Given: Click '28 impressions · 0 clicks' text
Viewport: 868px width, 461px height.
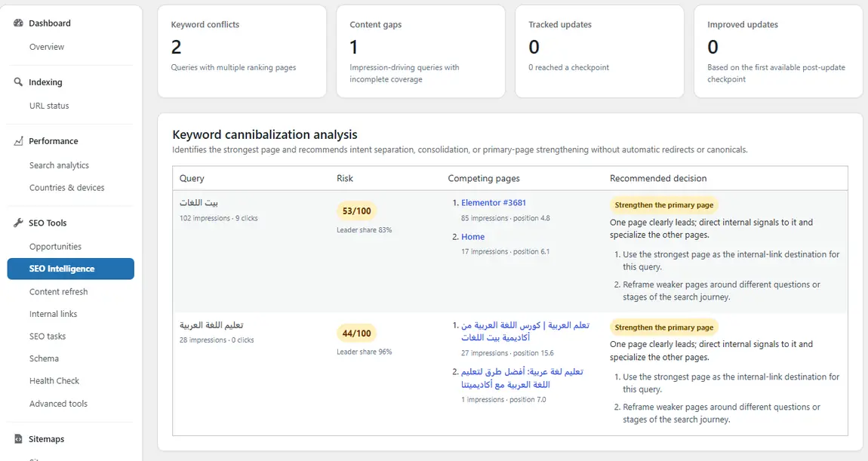Looking at the screenshot, I should (x=217, y=340).
